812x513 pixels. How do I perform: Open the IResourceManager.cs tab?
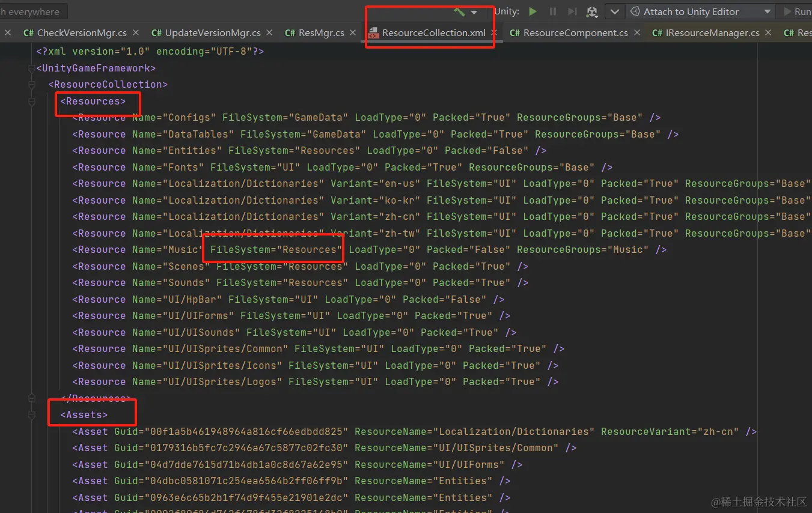[x=706, y=32]
